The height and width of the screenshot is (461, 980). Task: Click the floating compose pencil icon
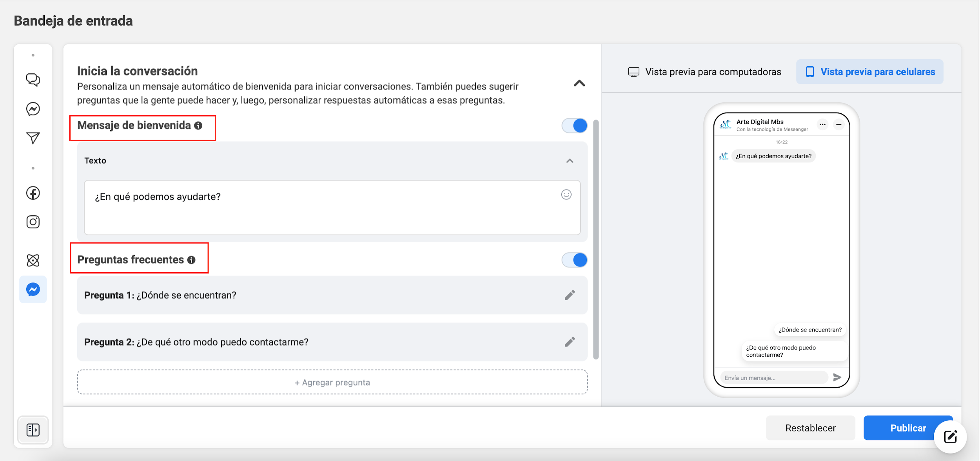(x=951, y=437)
